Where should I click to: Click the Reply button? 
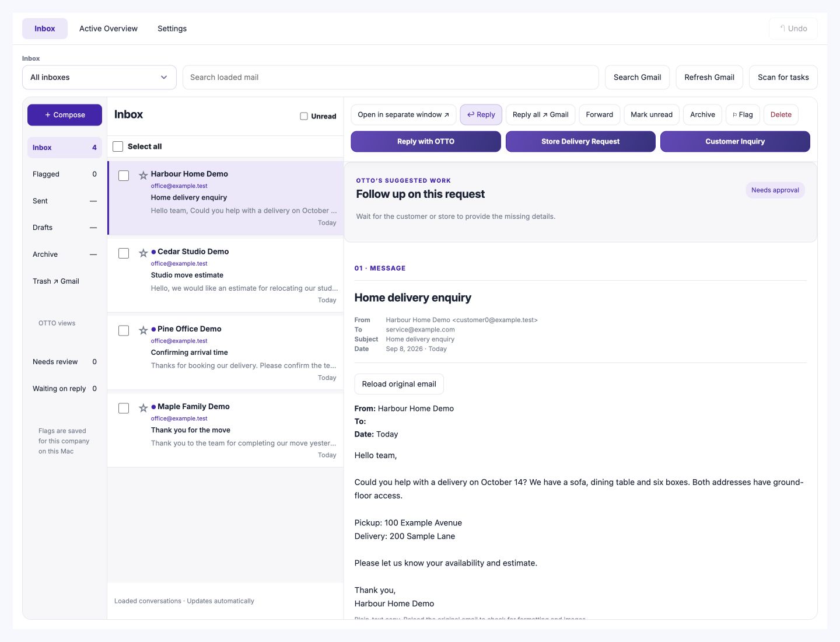(481, 114)
